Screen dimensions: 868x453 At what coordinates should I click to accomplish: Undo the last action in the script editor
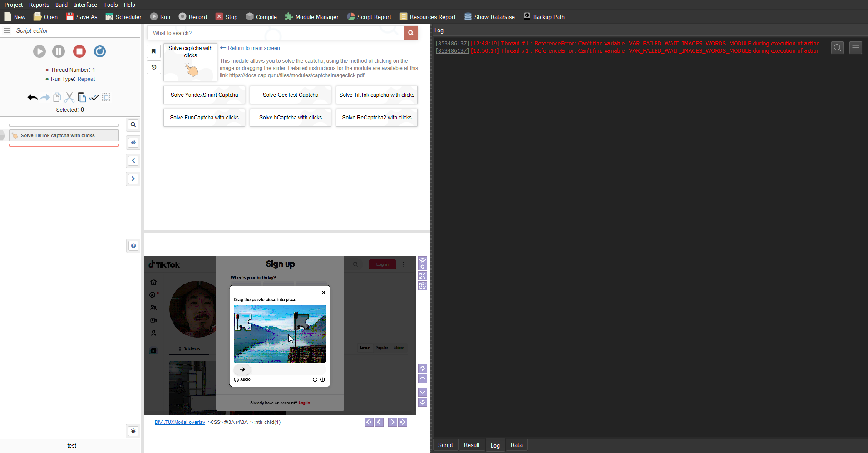tap(32, 97)
